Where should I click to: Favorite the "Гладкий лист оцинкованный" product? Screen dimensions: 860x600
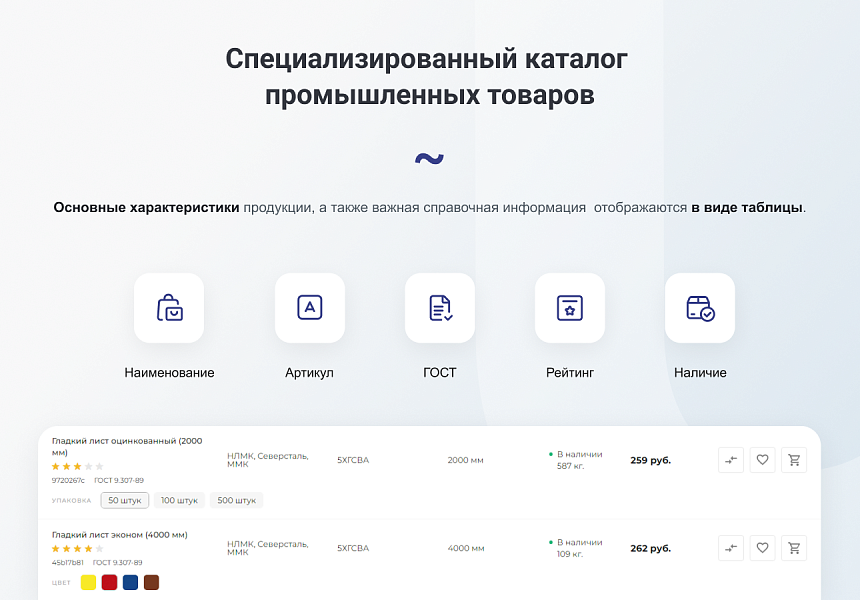(762, 460)
